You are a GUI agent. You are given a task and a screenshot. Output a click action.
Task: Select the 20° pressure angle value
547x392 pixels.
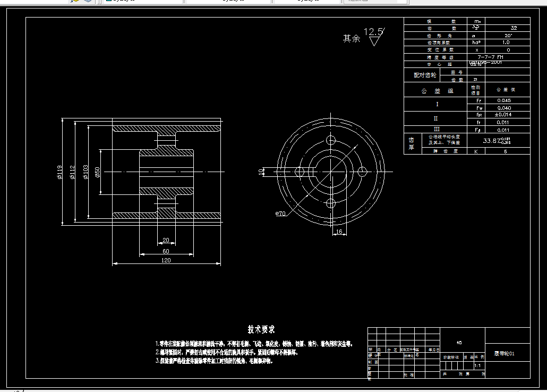pos(508,36)
